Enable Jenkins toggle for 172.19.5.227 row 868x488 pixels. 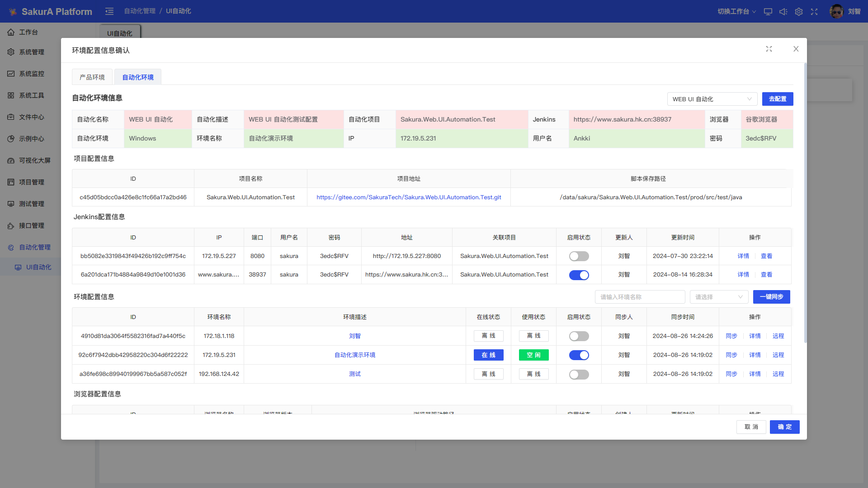click(579, 256)
